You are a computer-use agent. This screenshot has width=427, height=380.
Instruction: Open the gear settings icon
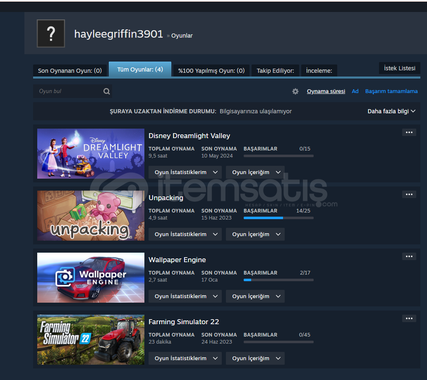tap(295, 91)
